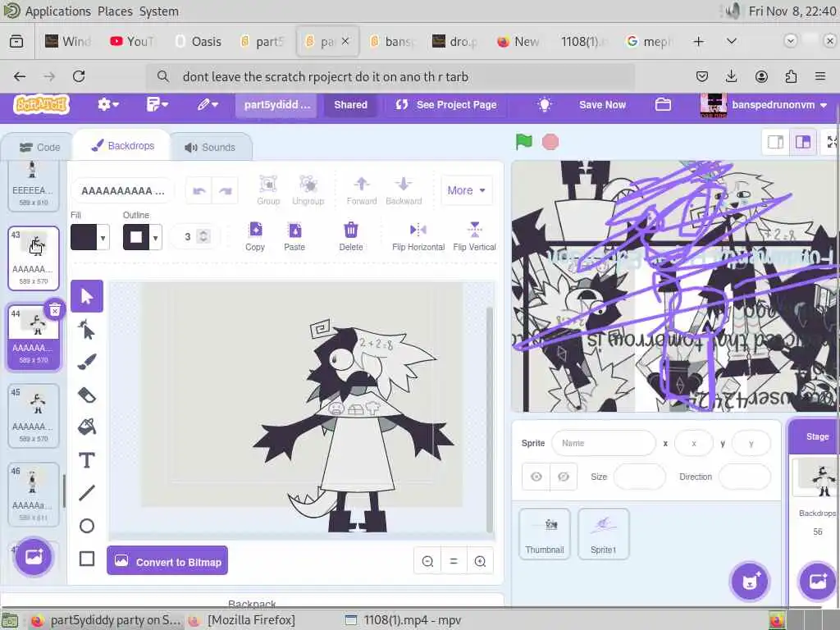Viewport: 840px width, 630px height.
Task: Open the File menu
Action: click(x=157, y=104)
